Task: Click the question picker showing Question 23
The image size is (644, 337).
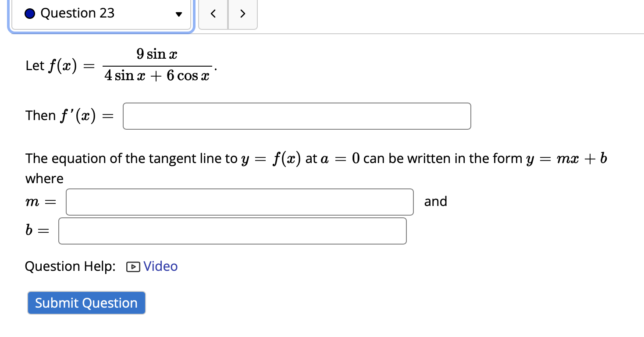Action: (x=101, y=13)
